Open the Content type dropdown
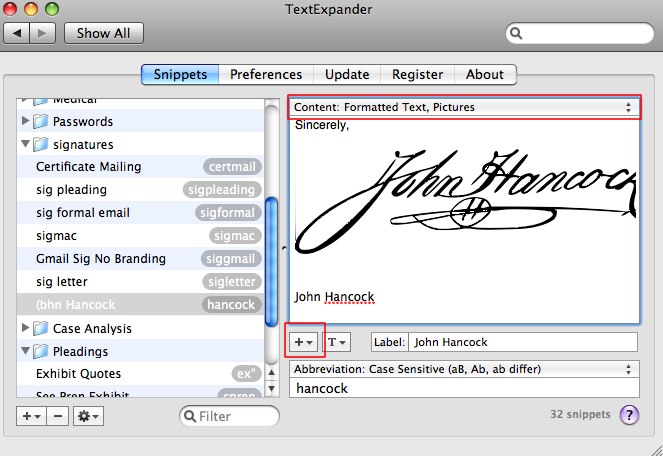Screen dimensions: 663x456 point(464,106)
